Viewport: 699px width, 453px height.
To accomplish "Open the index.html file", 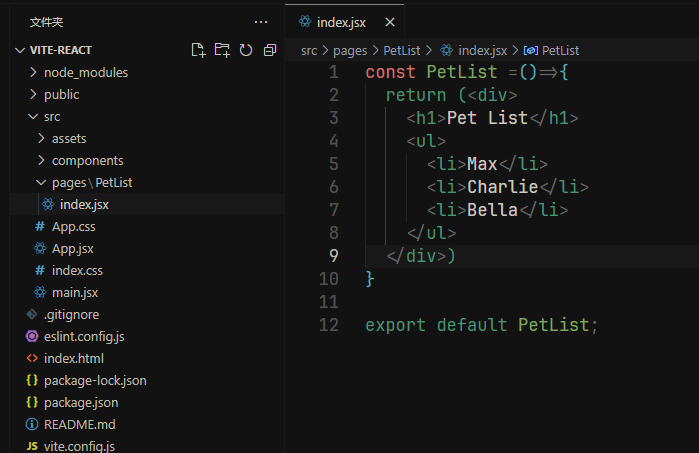I will click(x=73, y=358).
